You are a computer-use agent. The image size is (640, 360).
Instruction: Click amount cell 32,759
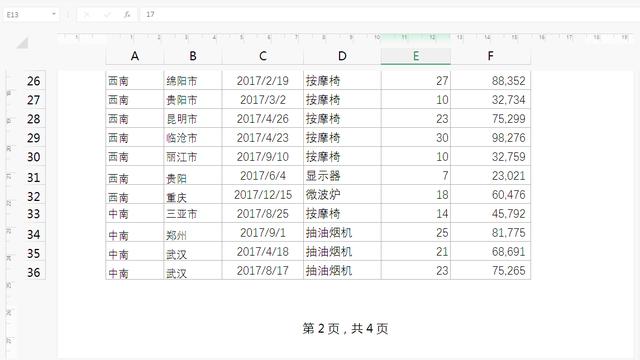point(491,156)
